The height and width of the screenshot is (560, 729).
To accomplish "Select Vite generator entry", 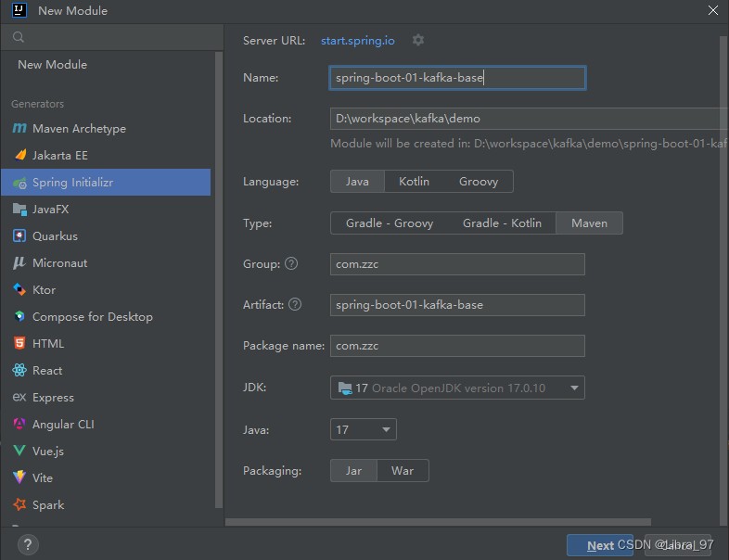I will tap(106, 477).
